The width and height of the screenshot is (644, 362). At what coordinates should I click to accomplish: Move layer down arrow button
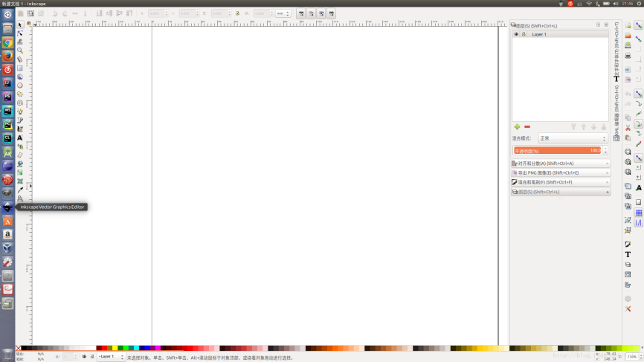[593, 127]
